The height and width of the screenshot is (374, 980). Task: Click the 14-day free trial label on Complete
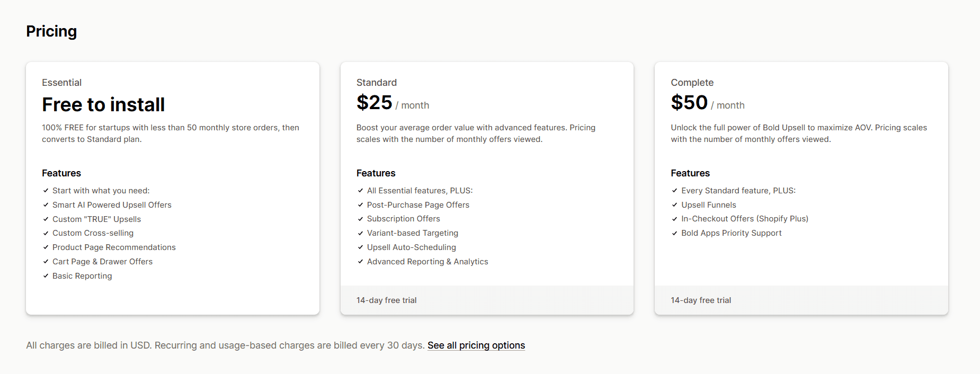point(700,300)
